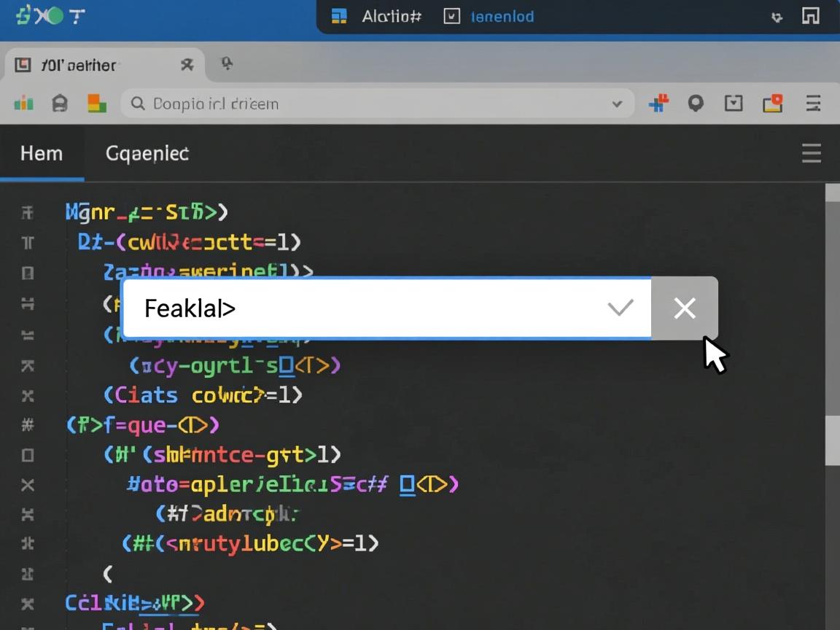Viewport: 840px width, 630px height.
Task: Click the colorful bar chart icon
Action: [24, 104]
